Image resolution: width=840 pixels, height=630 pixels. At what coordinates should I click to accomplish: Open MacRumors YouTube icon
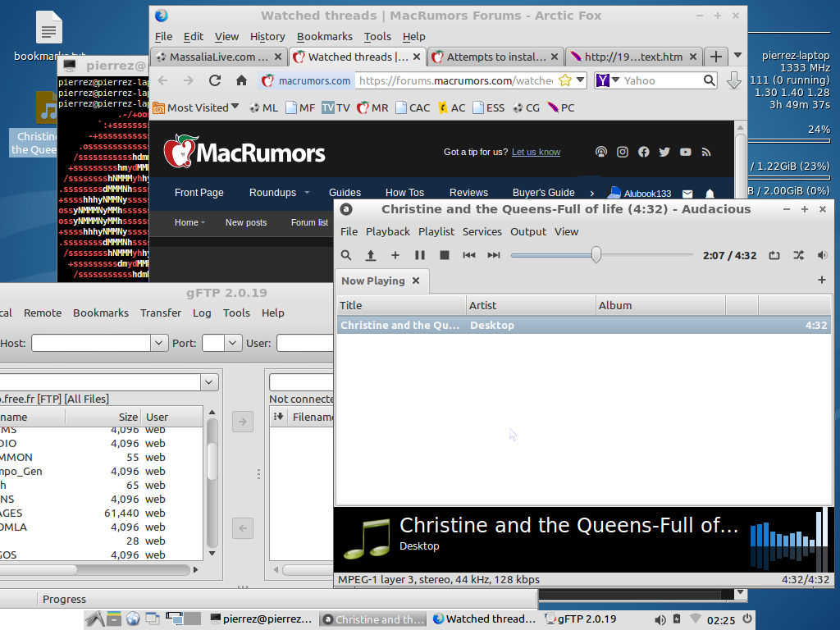pyautogui.click(x=685, y=152)
